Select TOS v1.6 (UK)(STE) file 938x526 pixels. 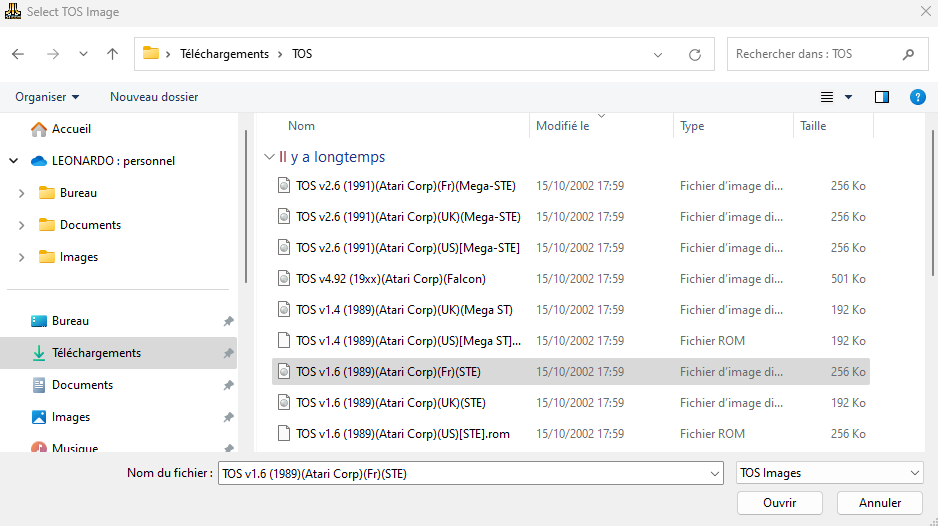click(571, 403)
